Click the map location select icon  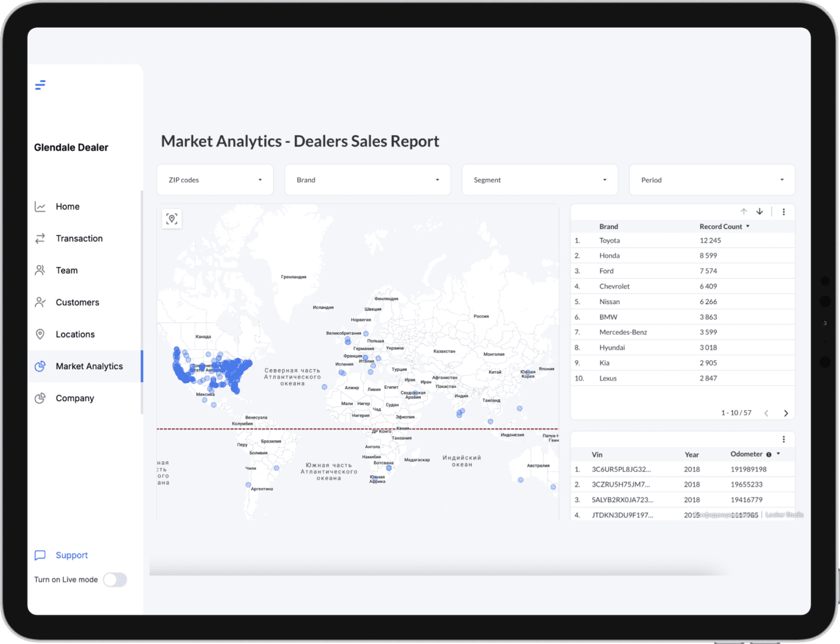click(172, 219)
